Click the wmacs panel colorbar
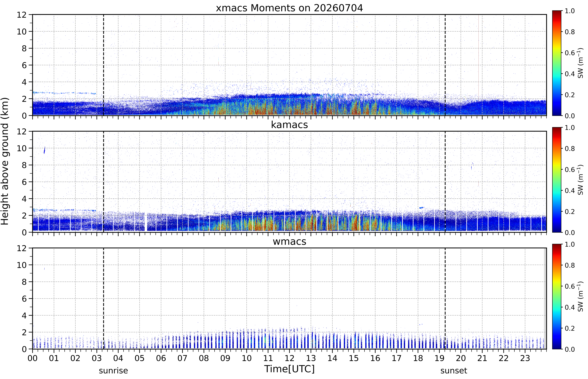This screenshot has width=588, height=379. [x=556, y=297]
